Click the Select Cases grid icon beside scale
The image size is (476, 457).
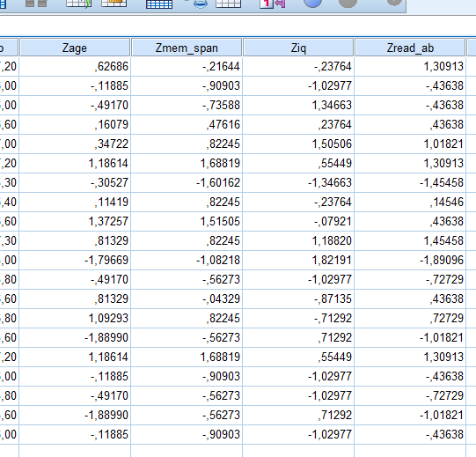(x=228, y=3)
